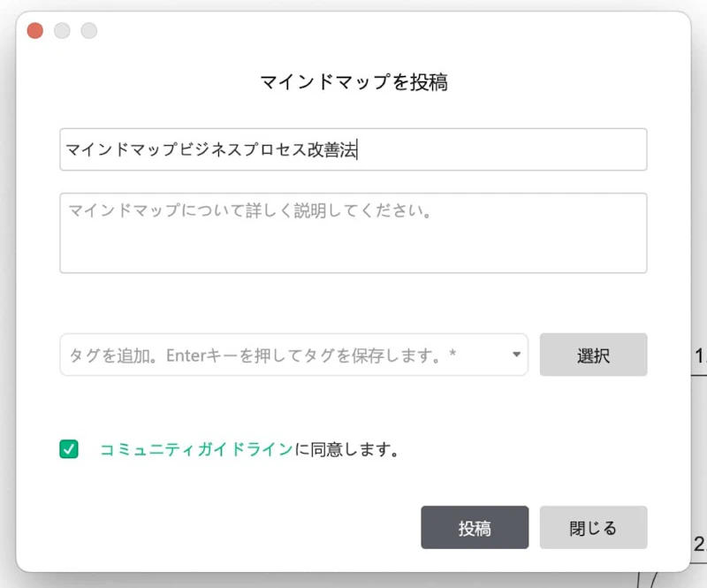Open the コミュニティガイドライン link
This screenshot has height=588, width=707.
(x=195, y=449)
